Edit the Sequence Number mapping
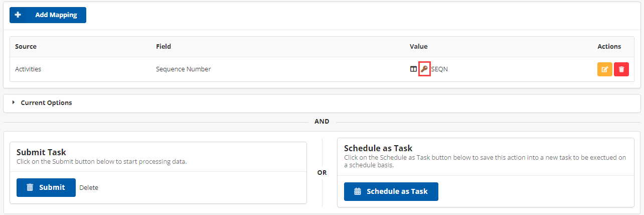This screenshot has height=215, width=644. (604, 69)
